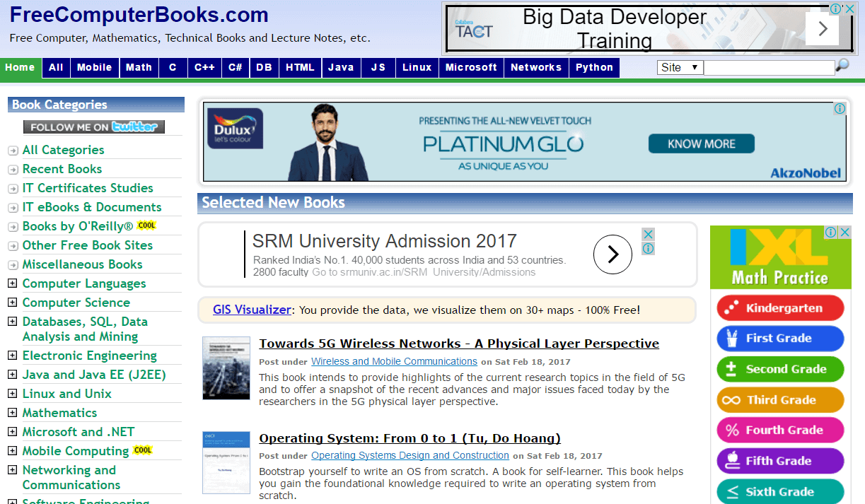
Task: Click the site search text field
Action: tap(769, 68)
